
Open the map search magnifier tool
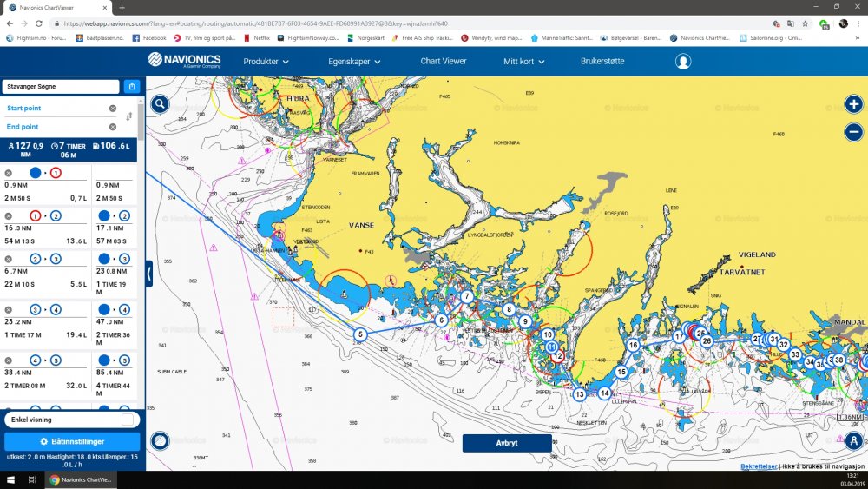(160, 104)
